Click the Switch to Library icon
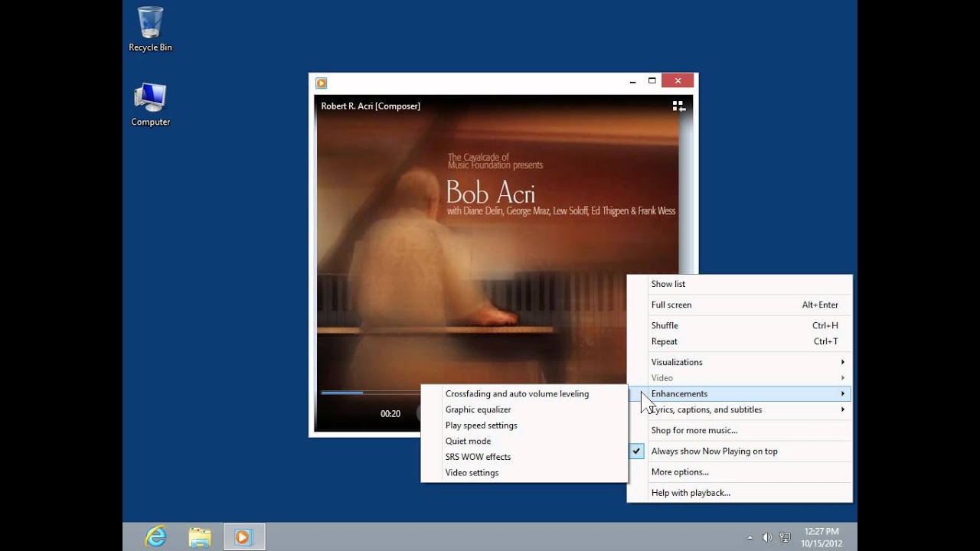The image size is (980, 551). [678, 106]
